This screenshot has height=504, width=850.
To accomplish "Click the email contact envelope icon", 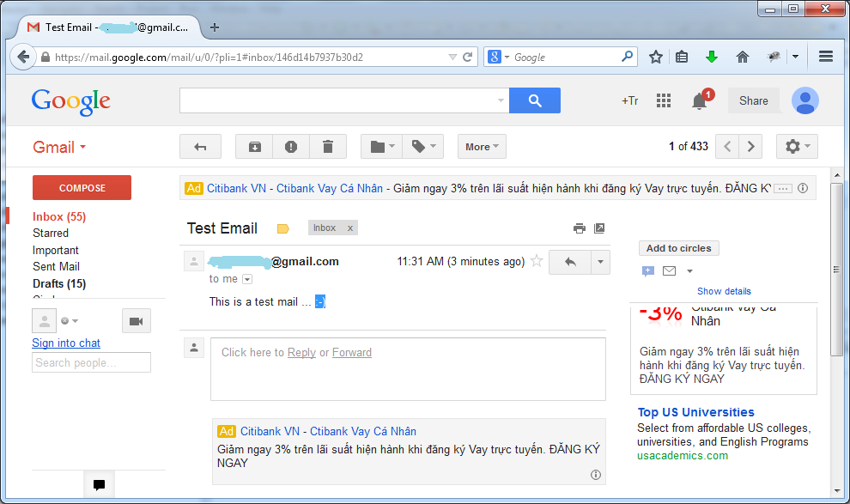I will click(x=670, y=270).
